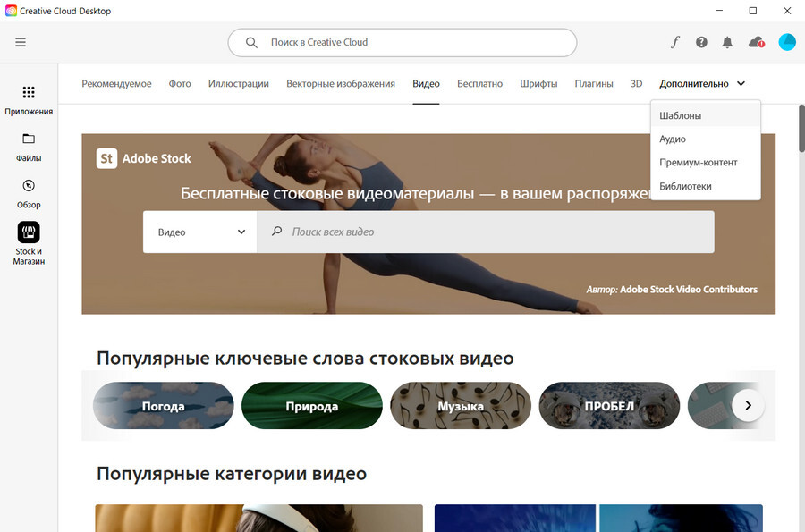
Task: Open Приложения in the sidebar
Action: tap(29, 100)
